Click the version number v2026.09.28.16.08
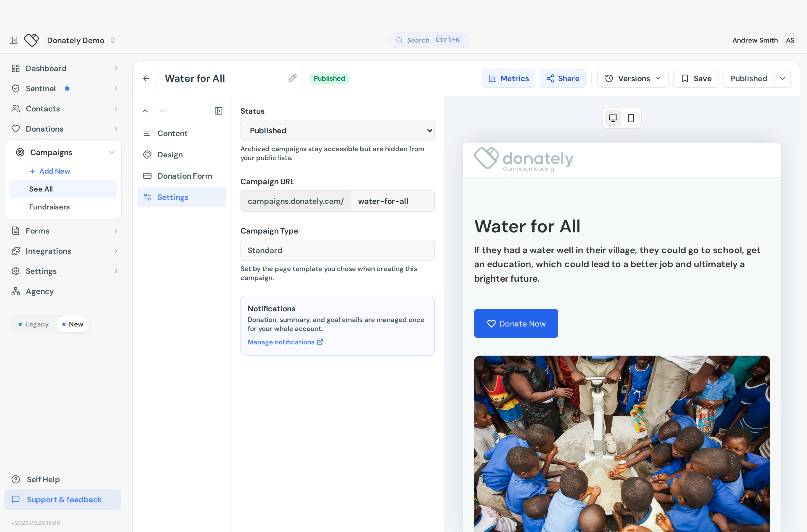The width and height of the screenshot is (807, 532). coord(36,522)
